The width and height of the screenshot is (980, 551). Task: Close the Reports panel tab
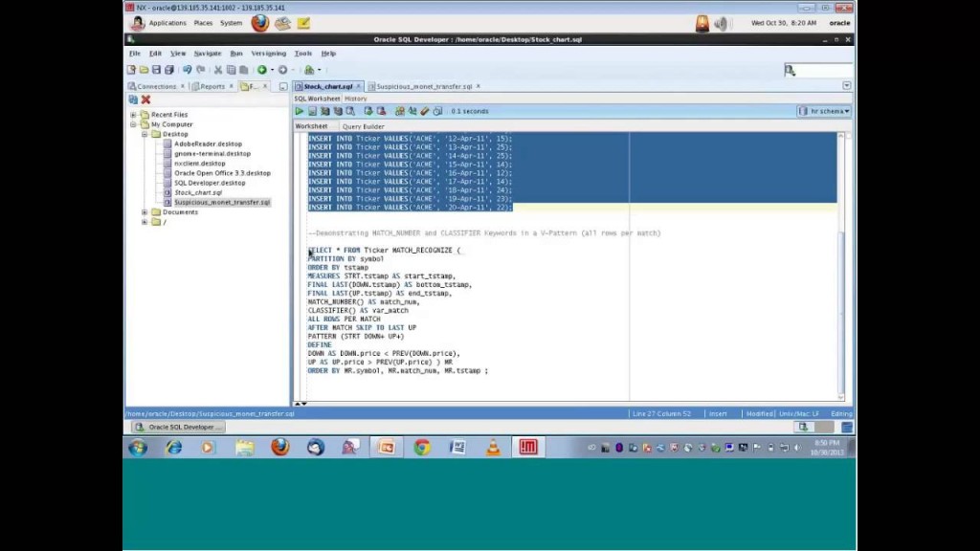(x=233, y=85)
